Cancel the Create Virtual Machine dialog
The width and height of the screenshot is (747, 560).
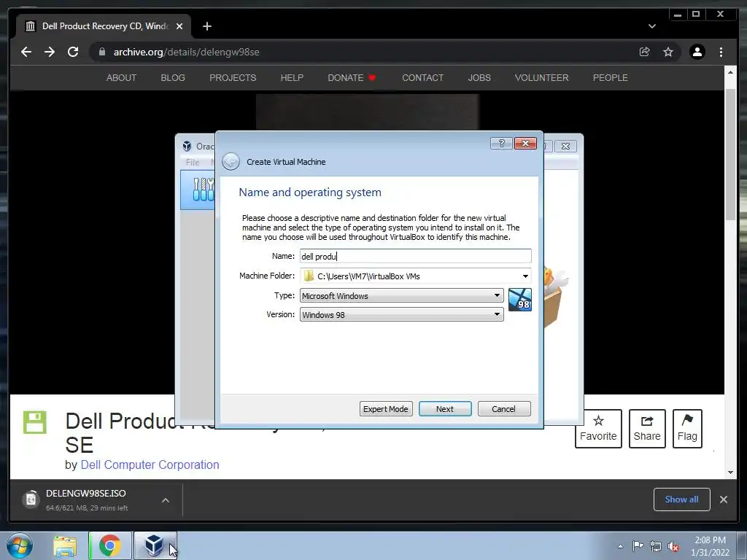[504, 409]
